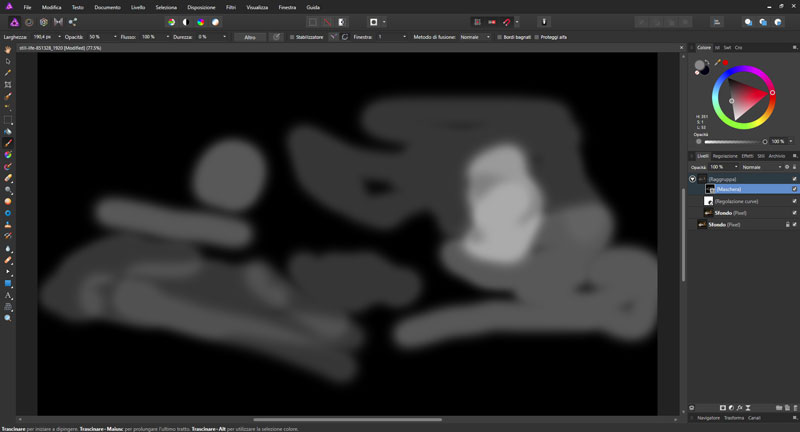The width and height of the screenshot is (800, 432).
Task: Collapse the Raggruppa group layer
Action: [692, 179]
